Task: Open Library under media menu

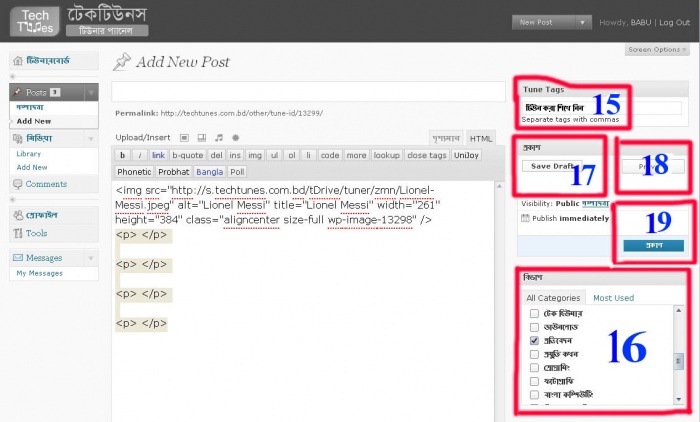Action: [x=29, y=154]
